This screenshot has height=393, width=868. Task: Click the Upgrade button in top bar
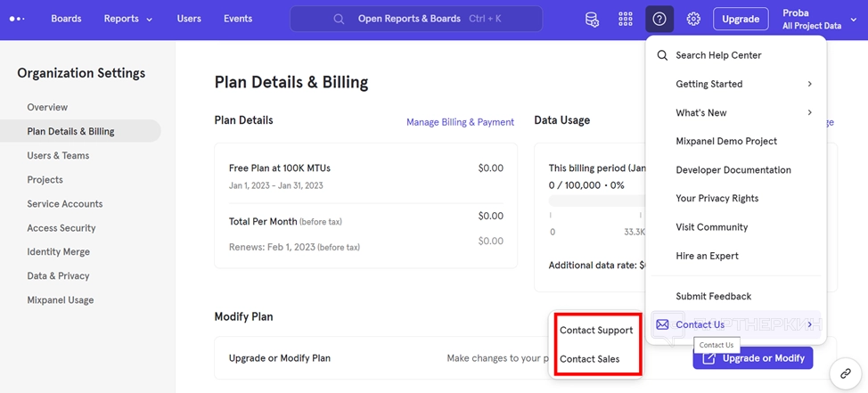740,19
